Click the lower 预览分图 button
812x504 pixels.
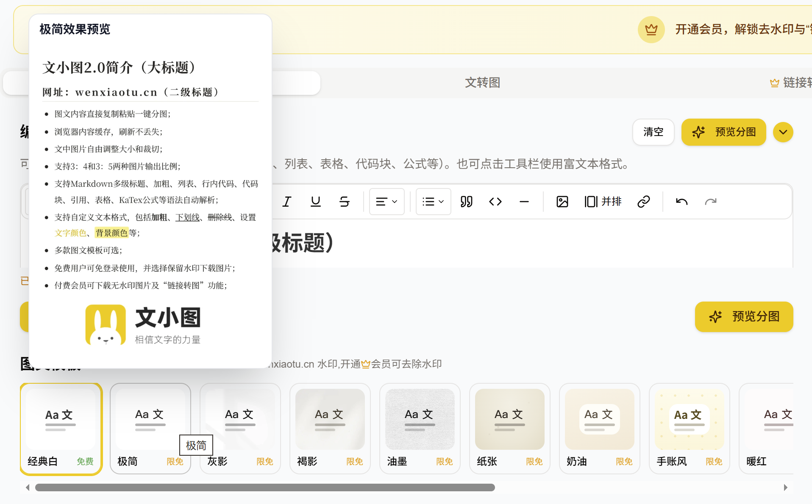point(744,317)
